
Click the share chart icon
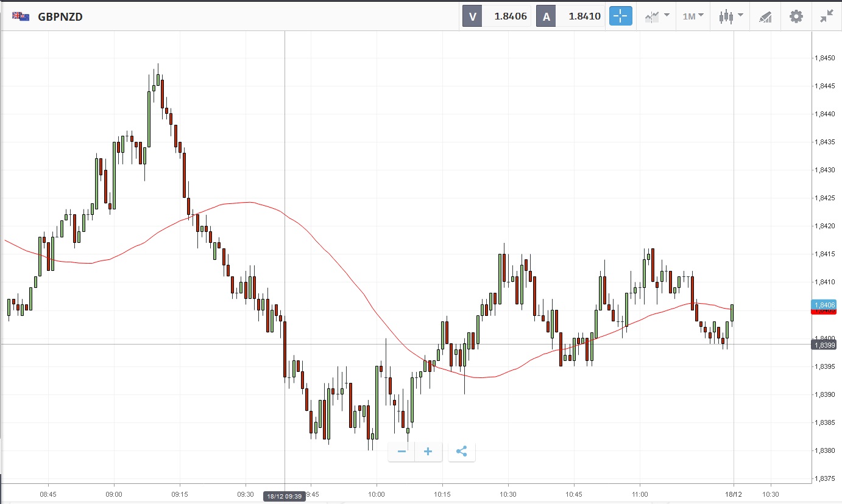[461, 452]
